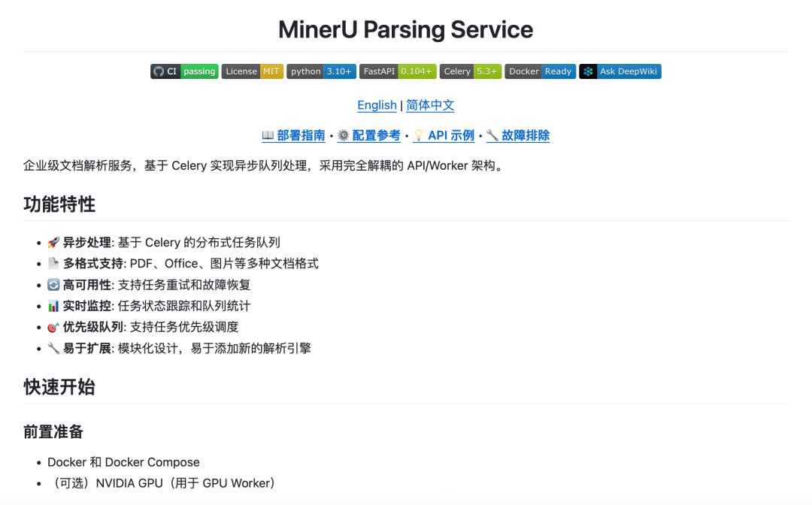Switch to the English readme link
812x505 pixels.
point(377,105)
